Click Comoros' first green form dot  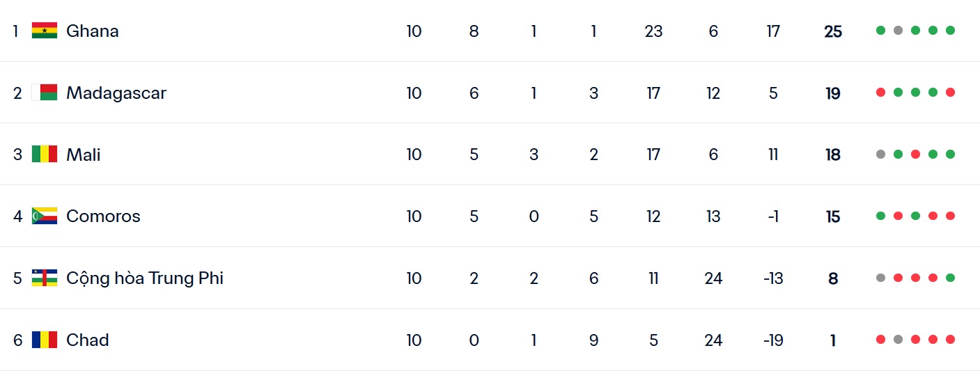(880, 216)
